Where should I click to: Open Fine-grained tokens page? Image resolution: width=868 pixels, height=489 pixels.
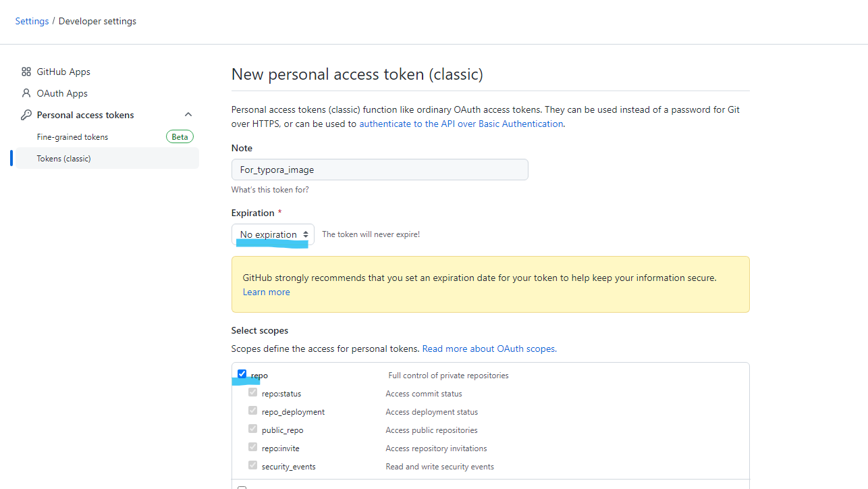(x=72, y=136)
